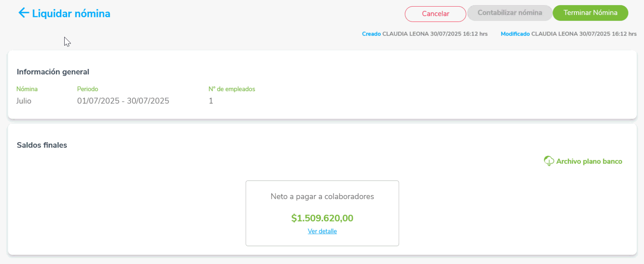The height and width of the screenshot is (264, 644).
Task: Click the Contabilizar nómina button
Action: click(510, 13)
